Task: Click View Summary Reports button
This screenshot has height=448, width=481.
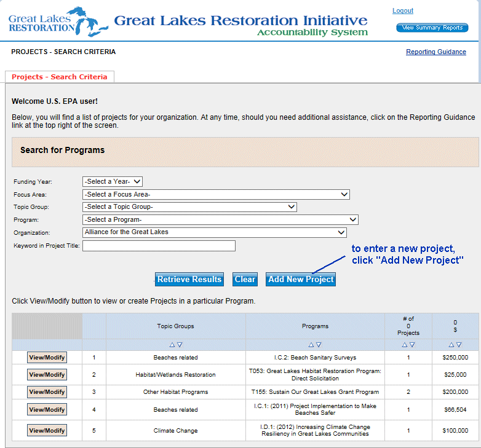Action: (432, 28)
